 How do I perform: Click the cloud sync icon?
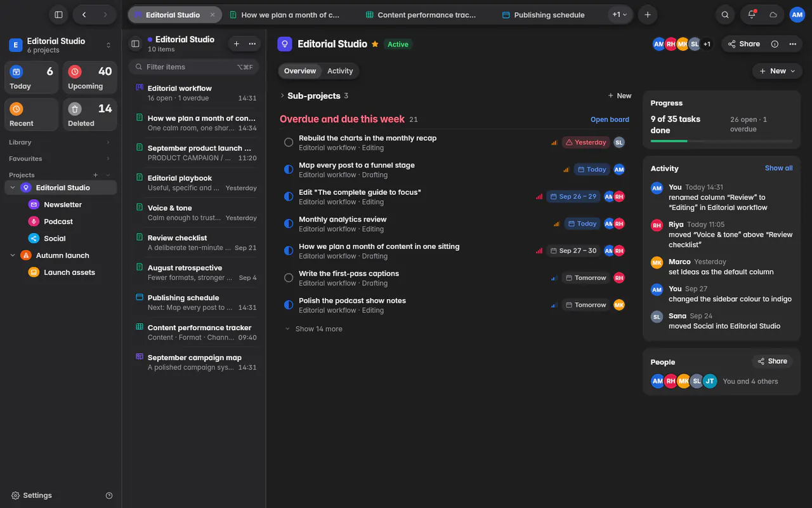pyautogui.click(x=773, y=15)
